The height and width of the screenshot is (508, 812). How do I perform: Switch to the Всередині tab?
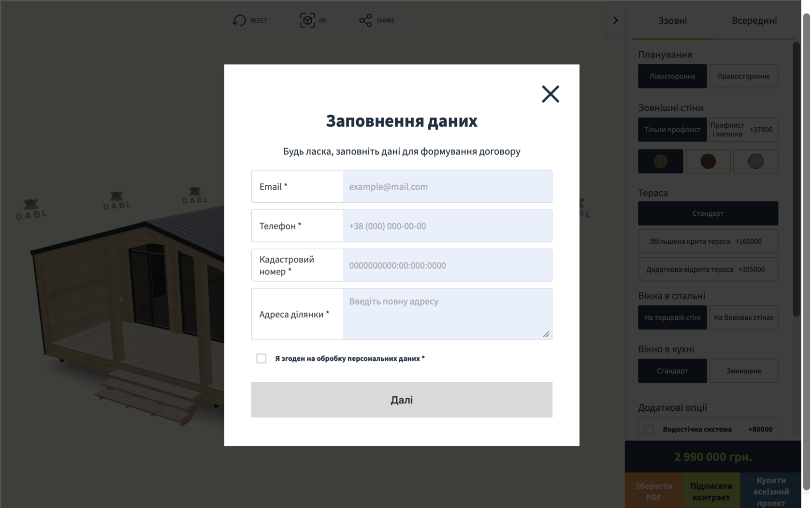pos(754,20)
